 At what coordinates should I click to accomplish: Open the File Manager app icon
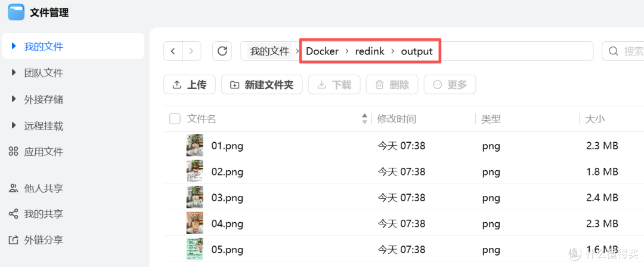[x=16, y=12]
